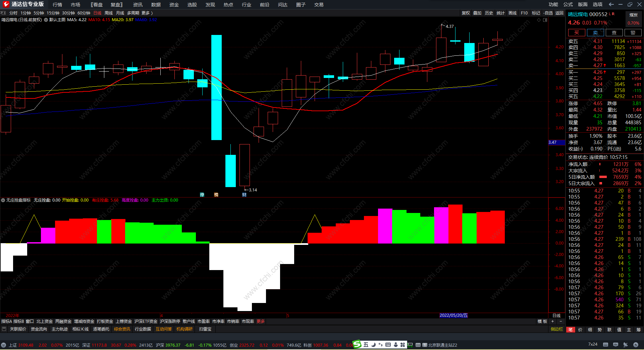This screenshot has height=350, width=644.
Task: Open the 画线 drawing tools
Action: (x=513, y=13)
